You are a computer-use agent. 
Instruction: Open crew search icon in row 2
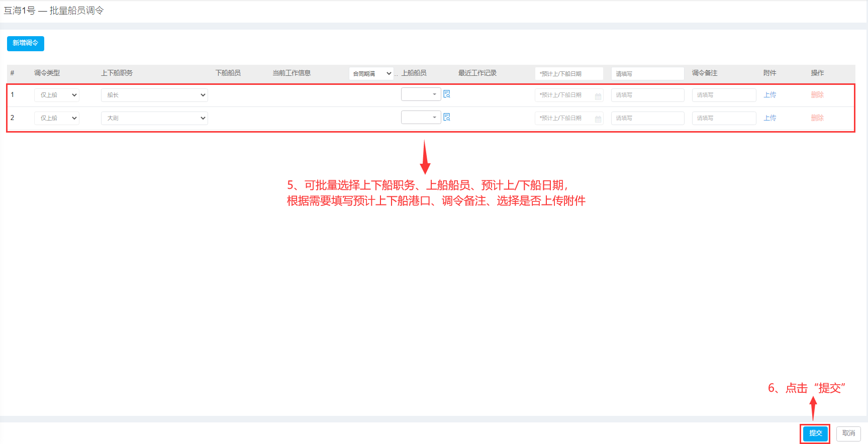point(447,117)
